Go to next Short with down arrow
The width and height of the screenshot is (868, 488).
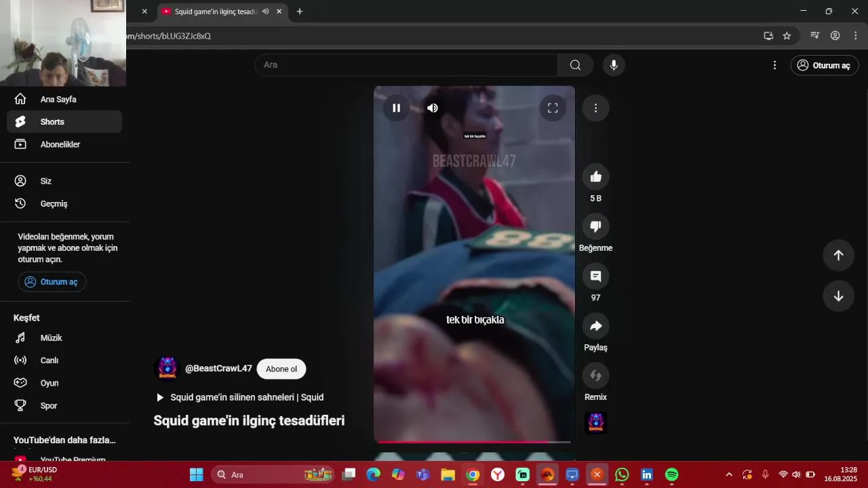click(x=838, y=296)
